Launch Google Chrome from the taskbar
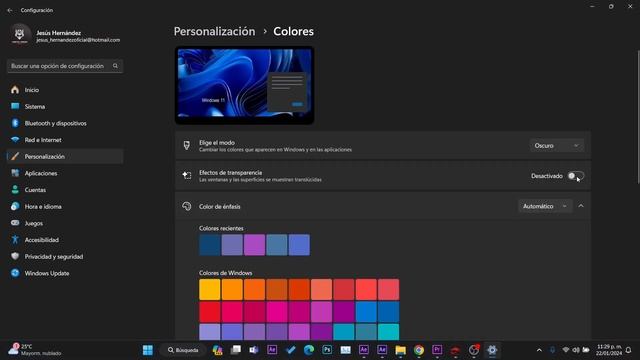 tap(419, 350)
